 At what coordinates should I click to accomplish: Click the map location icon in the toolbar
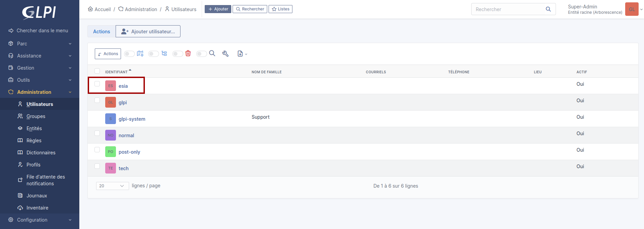[140, 53]
